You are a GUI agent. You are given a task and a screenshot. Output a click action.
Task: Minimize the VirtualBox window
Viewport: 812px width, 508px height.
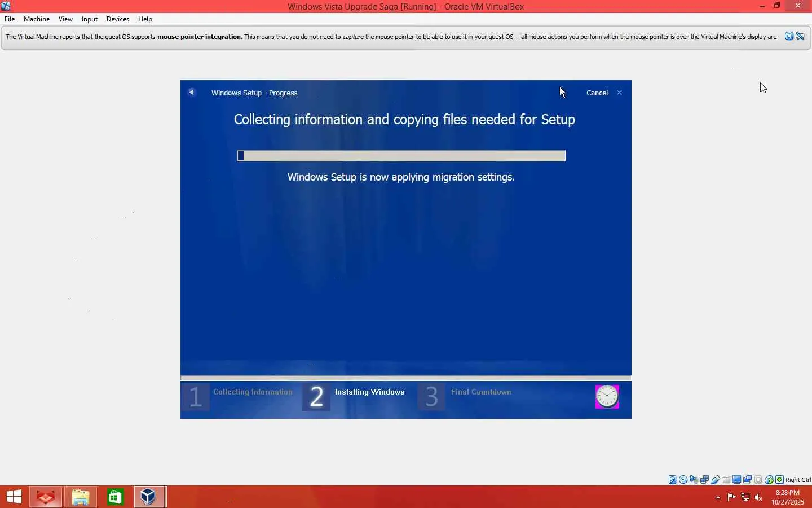[762, 6]
